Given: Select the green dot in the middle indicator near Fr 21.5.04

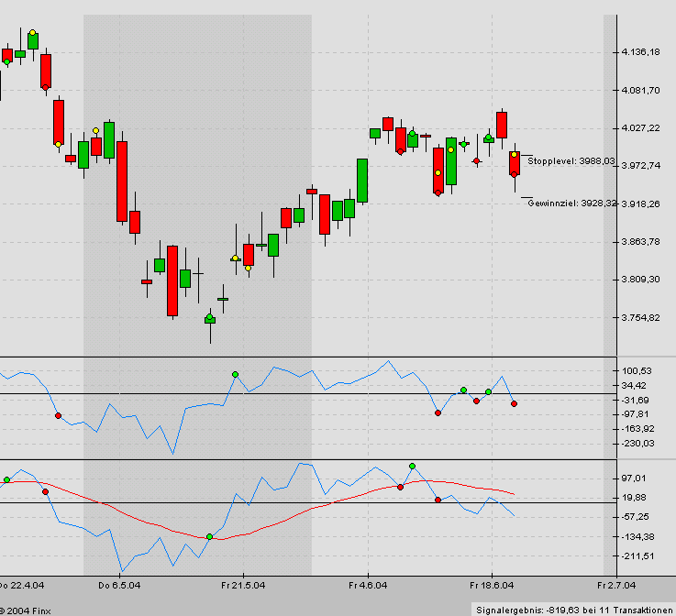Looking at the screenshot, I should click(235, 375).
